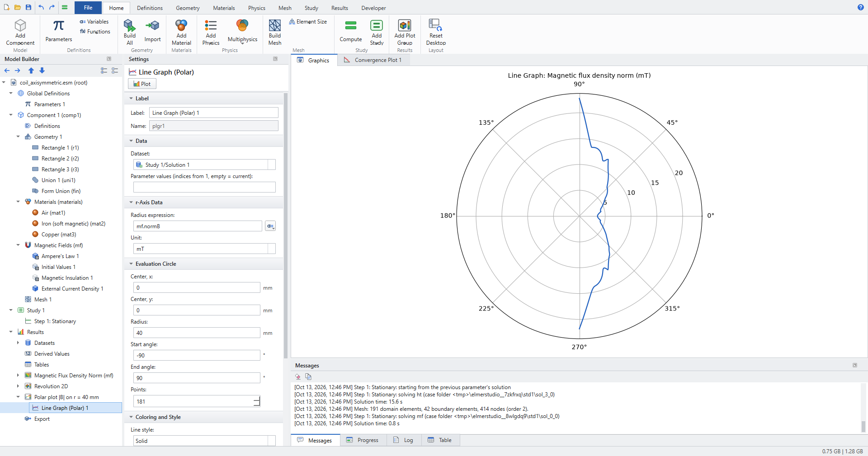Click Variables in Definitions group
The width and height of the screenshot is (868, 456).
[x=94, y=22]
